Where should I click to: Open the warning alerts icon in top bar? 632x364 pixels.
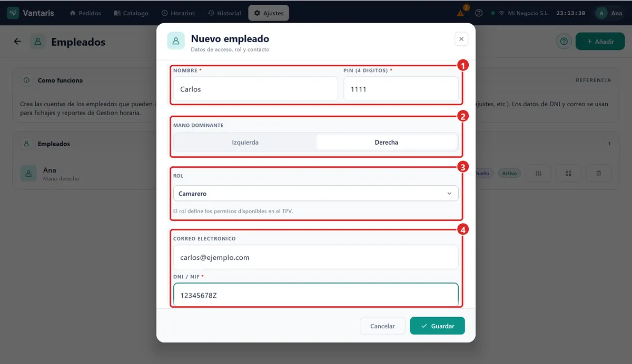(x=461, y=13)
